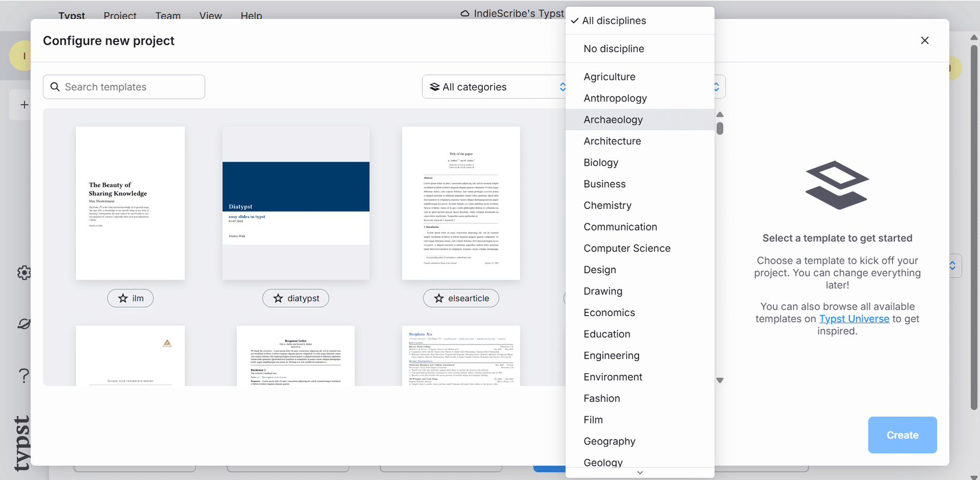The width and height of the screenshot is (980, 480).
Task: Select Economics discipline
Action: point(640,312)
